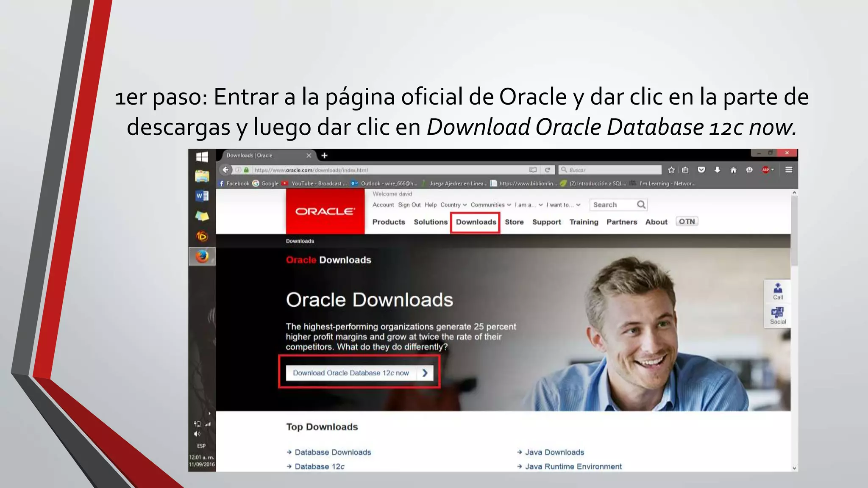The width and height of the screenshot is (868, 488).
Task: Click the scrollbar down arrow
Action: coord(794,468)
